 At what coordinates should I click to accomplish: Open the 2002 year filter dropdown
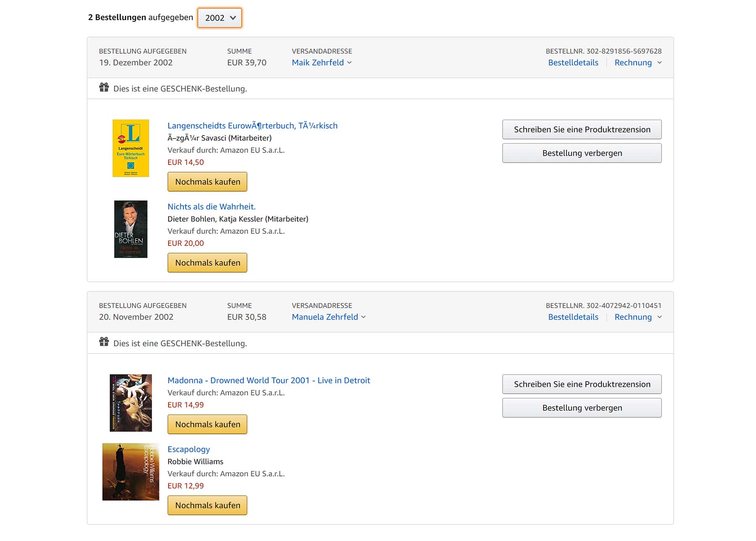coord(220,18)
